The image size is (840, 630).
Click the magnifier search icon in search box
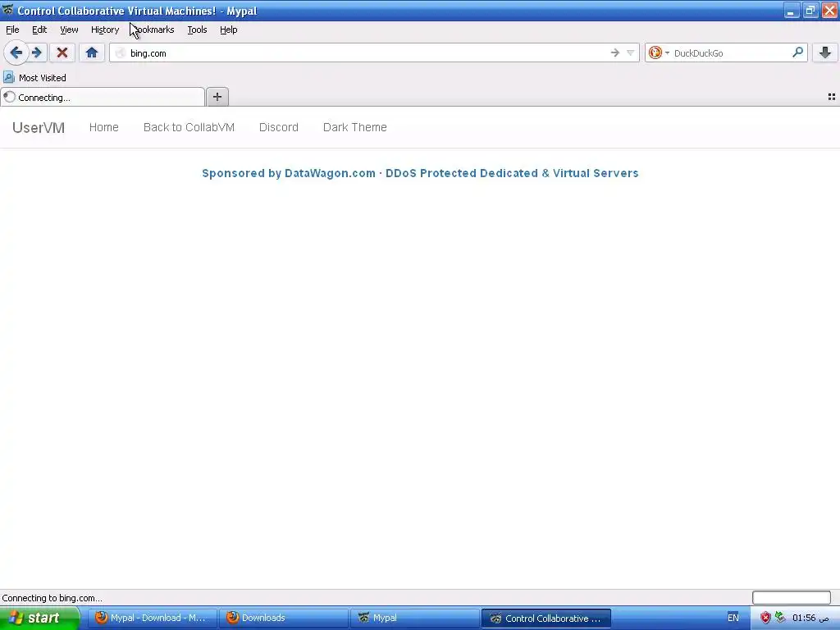(797, 52)
